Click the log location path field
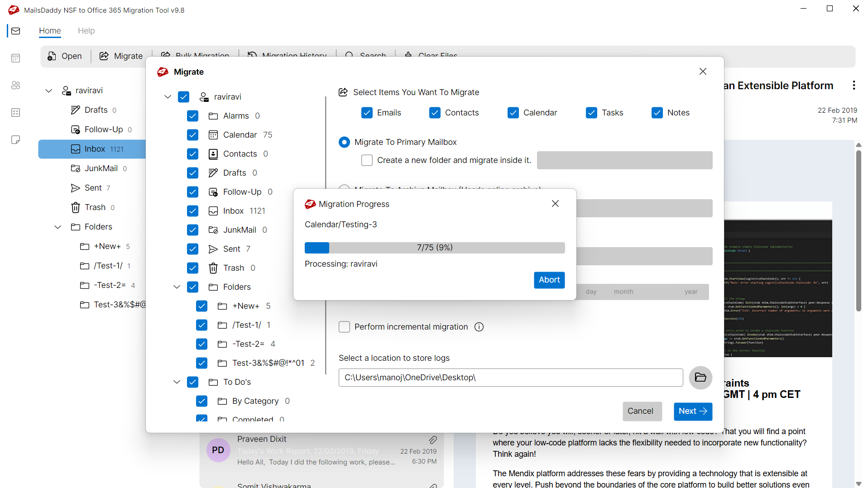The width and height of the screenshot is (868, 488). point(510,378)
